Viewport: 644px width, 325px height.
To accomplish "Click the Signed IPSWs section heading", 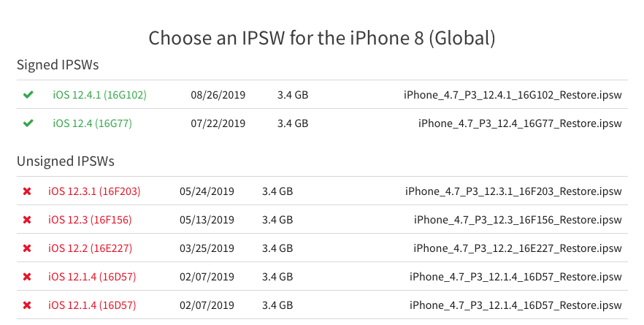I will (x=58, y=65).
